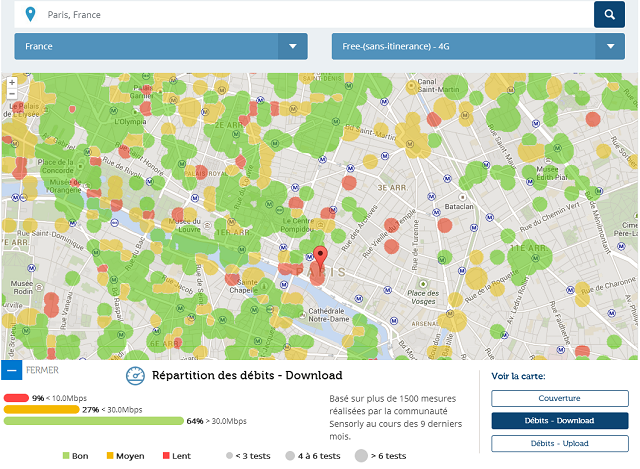Expand the Free 4G operator dropdown
640x469 pixels.
[478, 46]
